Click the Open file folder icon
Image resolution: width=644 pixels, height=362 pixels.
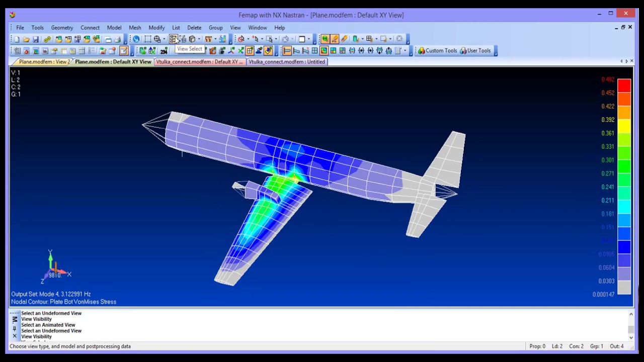point(26,39)
